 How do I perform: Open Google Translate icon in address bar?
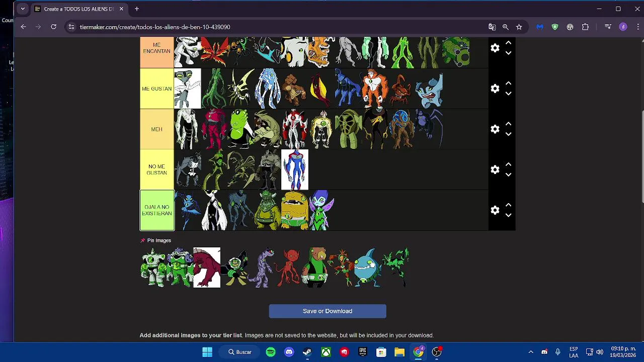(492, 27)
